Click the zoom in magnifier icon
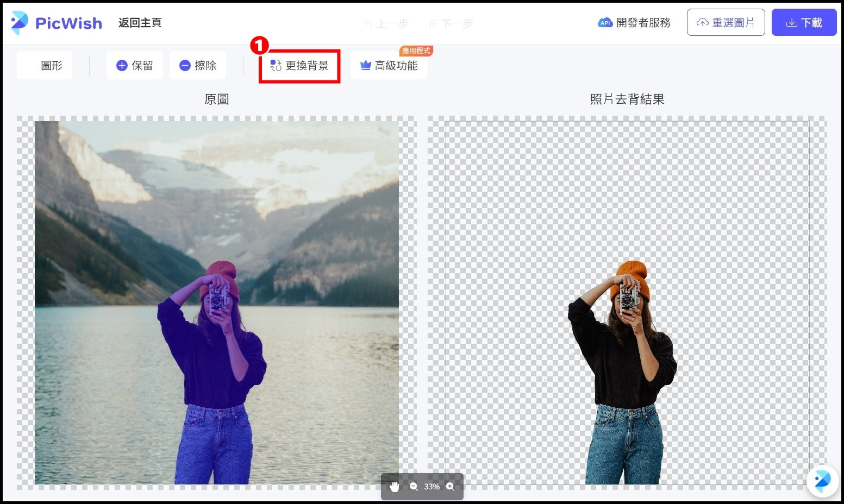 (x=450, y=487)
